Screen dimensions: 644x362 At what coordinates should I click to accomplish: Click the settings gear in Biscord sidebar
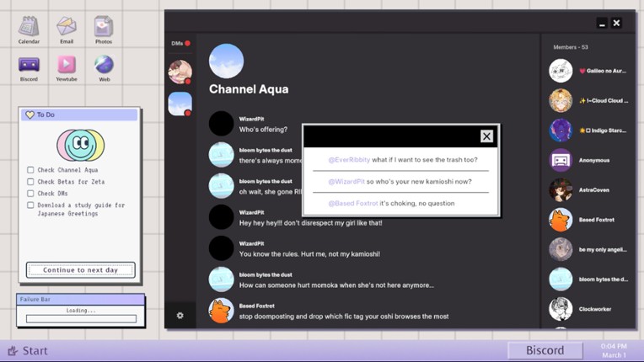pos(180,315)
